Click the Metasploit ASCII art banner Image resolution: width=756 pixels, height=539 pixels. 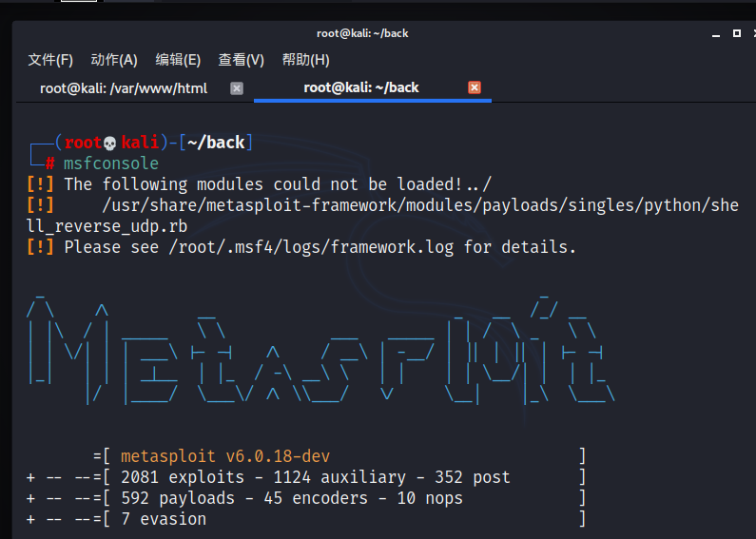(x=321, y=350)
